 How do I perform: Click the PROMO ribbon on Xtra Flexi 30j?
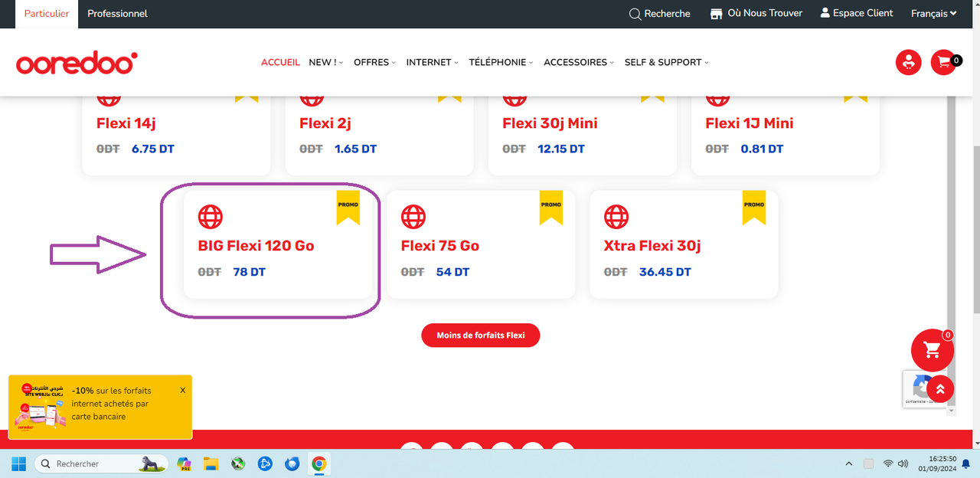coord(754,208)
